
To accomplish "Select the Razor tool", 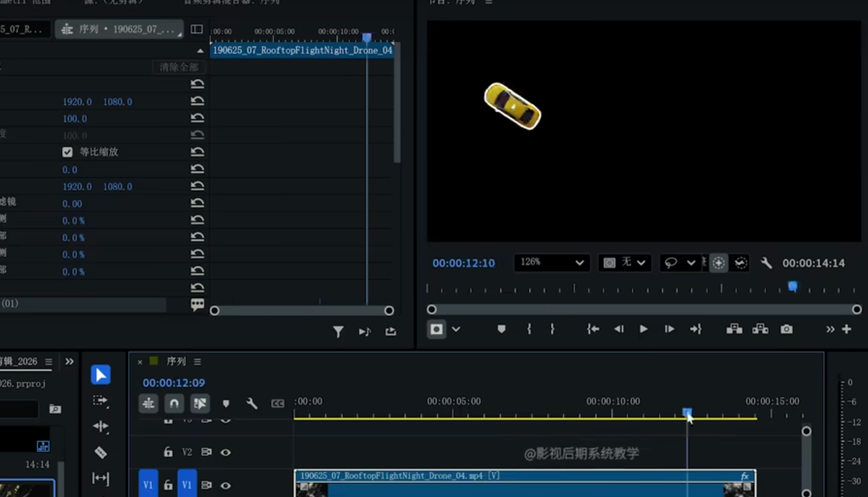I will [x=100, y=452].
